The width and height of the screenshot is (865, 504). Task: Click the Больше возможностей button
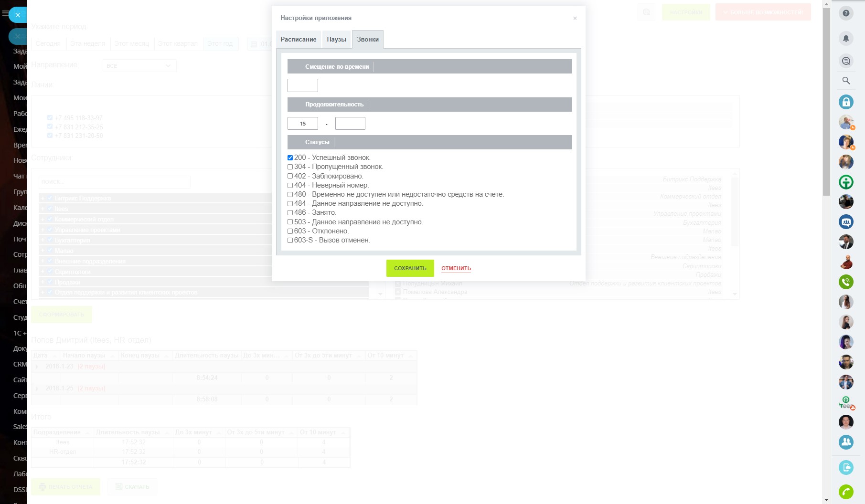tap(763, 12)
